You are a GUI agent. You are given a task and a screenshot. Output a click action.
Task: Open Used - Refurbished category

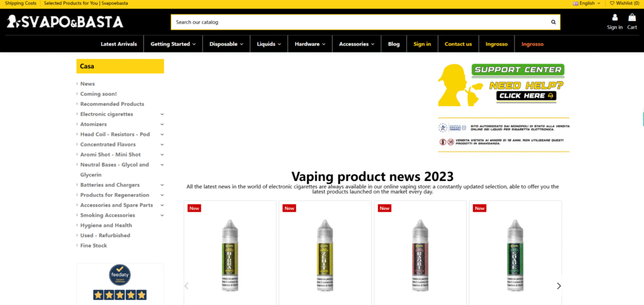pyautogui.click(x=105, y=235)
